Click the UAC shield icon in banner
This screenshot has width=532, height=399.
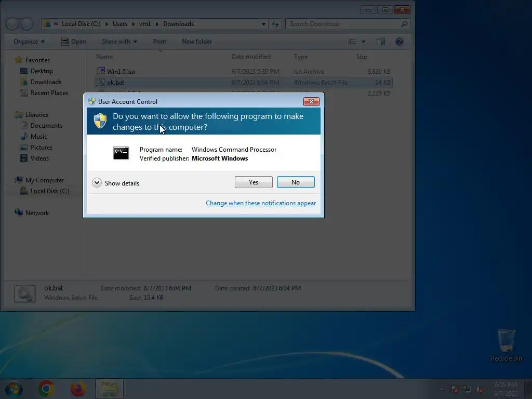point(100,121)
